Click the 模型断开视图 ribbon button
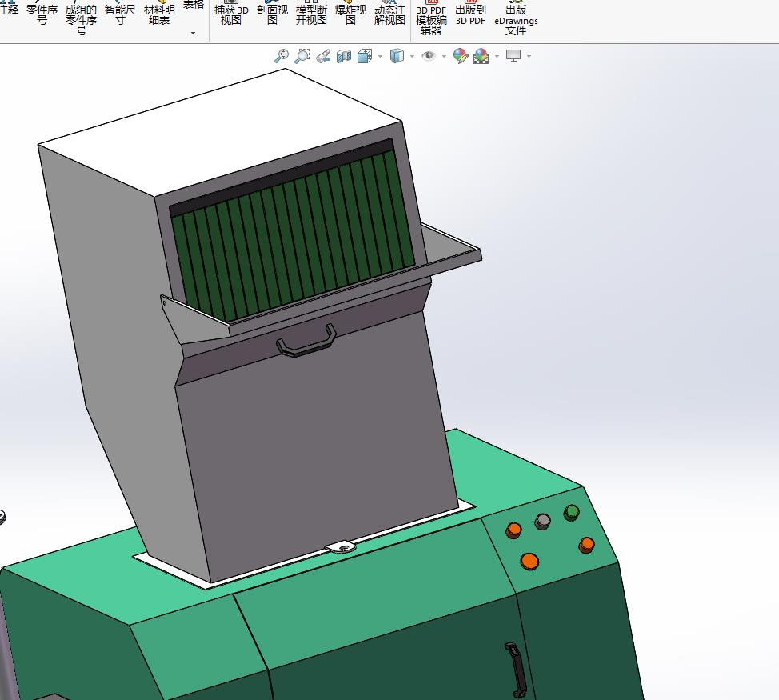The width and height of the screenshot is (779, 700). coord(311,14)
